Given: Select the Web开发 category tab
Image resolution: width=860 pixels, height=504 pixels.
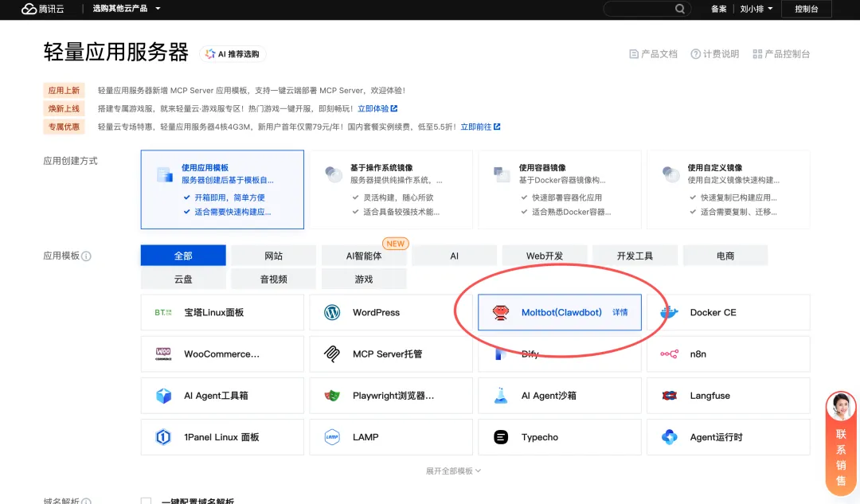Looking at the screenshot, I should coord(545,255).
